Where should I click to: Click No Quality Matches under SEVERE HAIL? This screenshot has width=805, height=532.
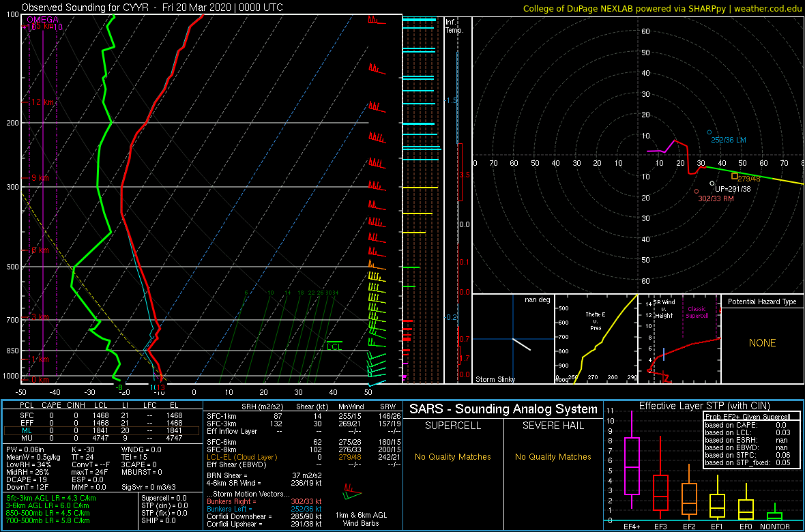tap(553, 456)
